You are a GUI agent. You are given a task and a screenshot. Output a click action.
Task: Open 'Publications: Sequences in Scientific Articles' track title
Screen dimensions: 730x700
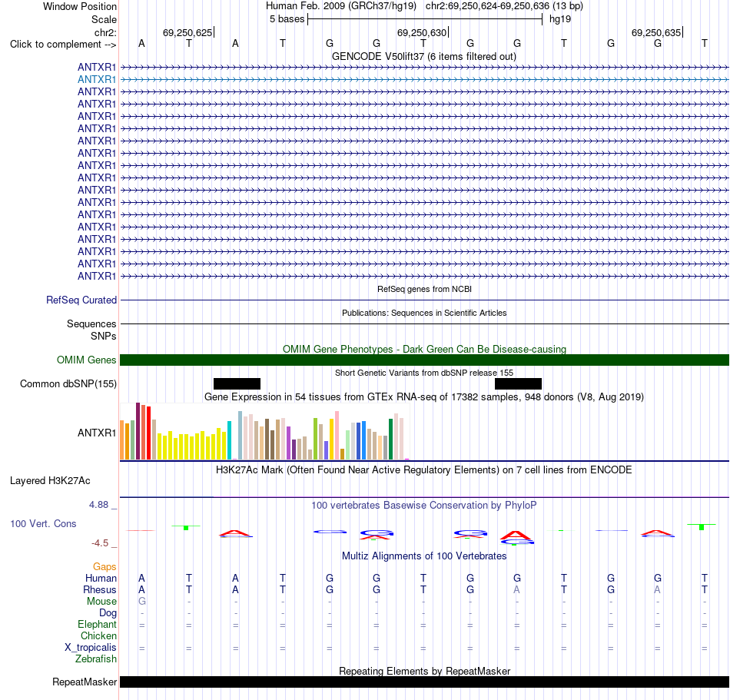pos(424,313)
